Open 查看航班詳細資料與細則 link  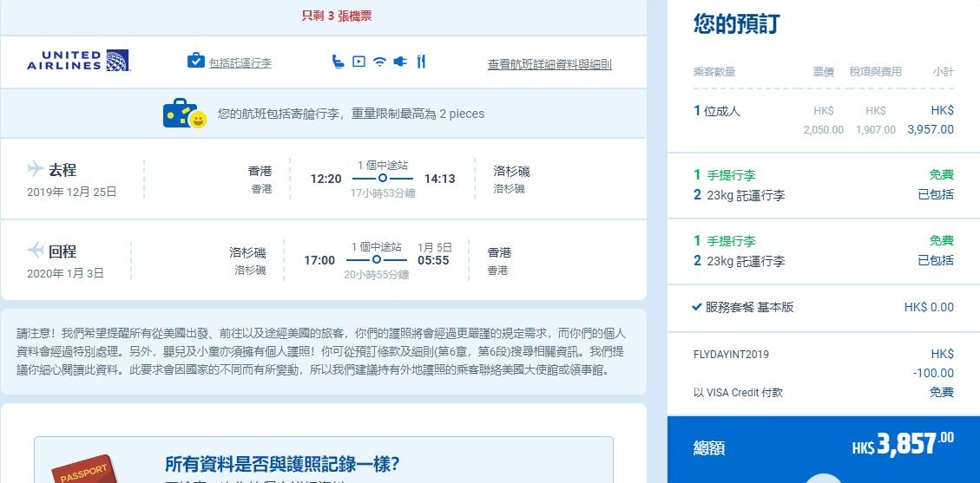coord(549,64)
